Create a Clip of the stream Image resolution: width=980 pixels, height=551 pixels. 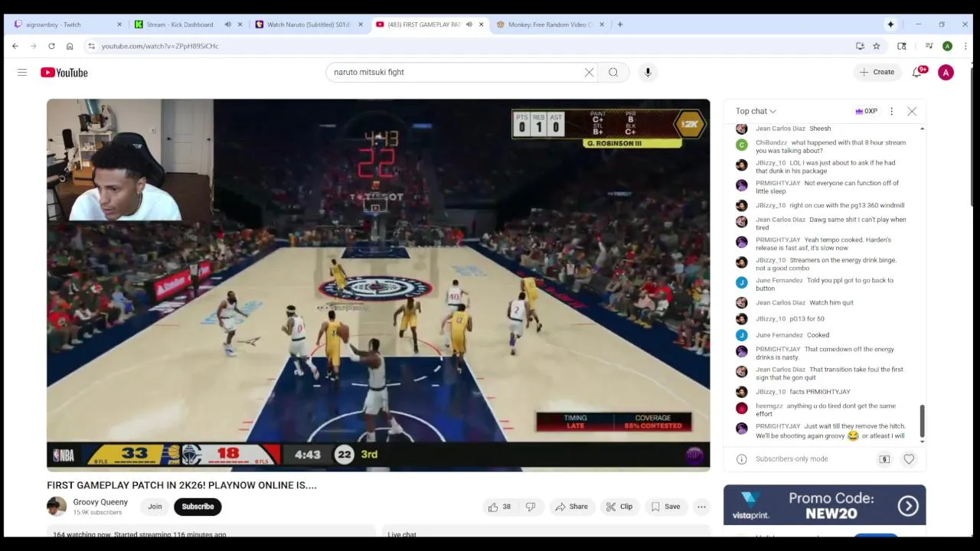[619, 507]
